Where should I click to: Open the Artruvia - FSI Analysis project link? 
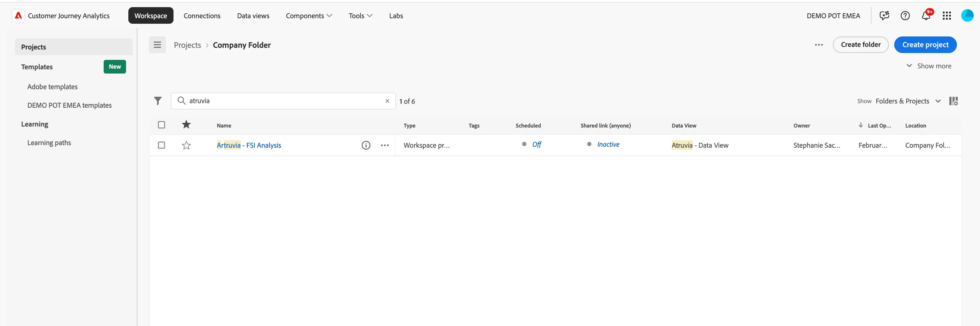[249, 145]
